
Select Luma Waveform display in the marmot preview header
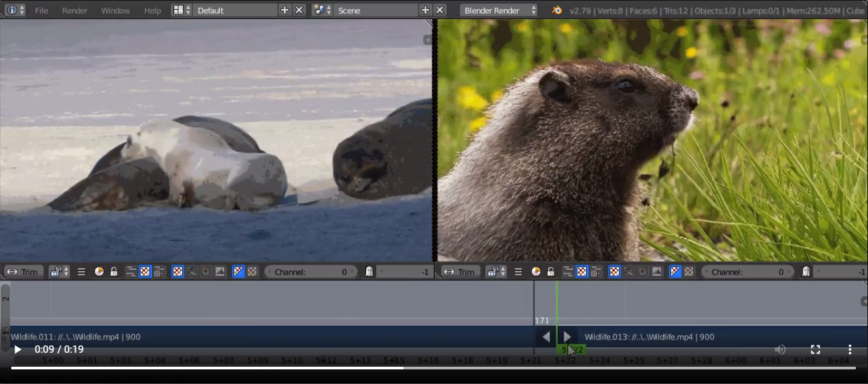(628, 272)
